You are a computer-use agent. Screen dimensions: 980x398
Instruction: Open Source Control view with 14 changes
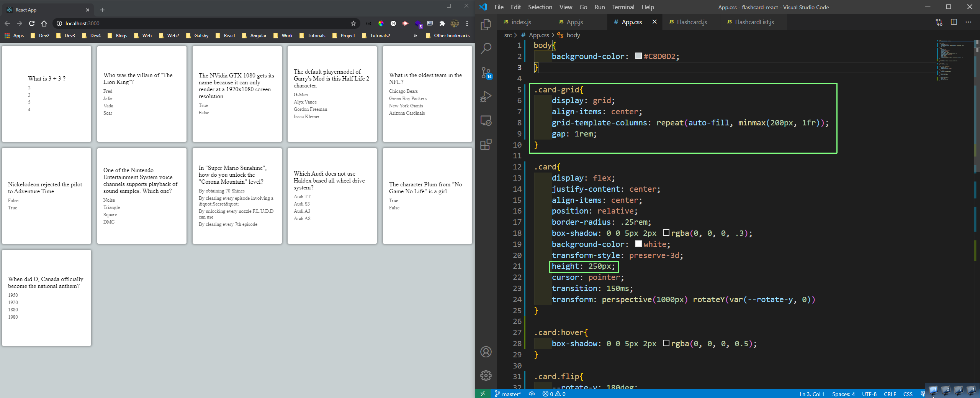pos(486,72)
